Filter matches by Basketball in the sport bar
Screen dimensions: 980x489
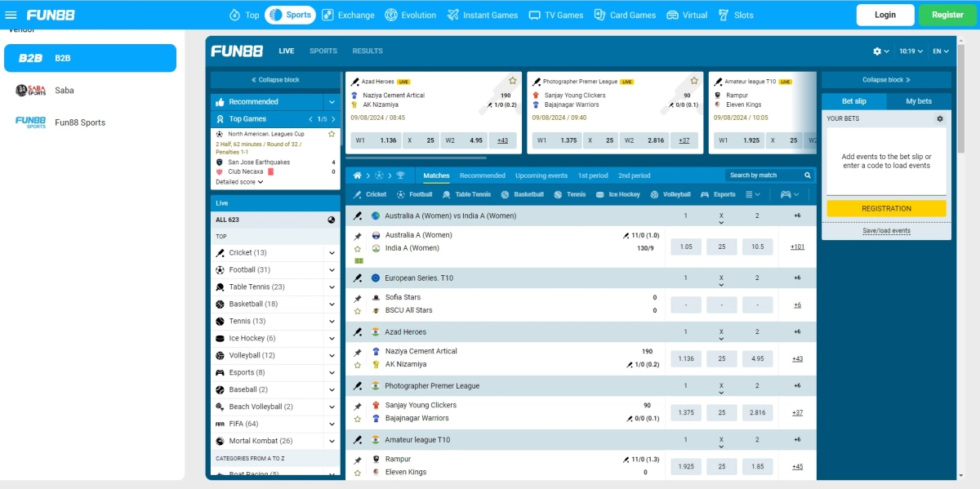tap(523, 194)
